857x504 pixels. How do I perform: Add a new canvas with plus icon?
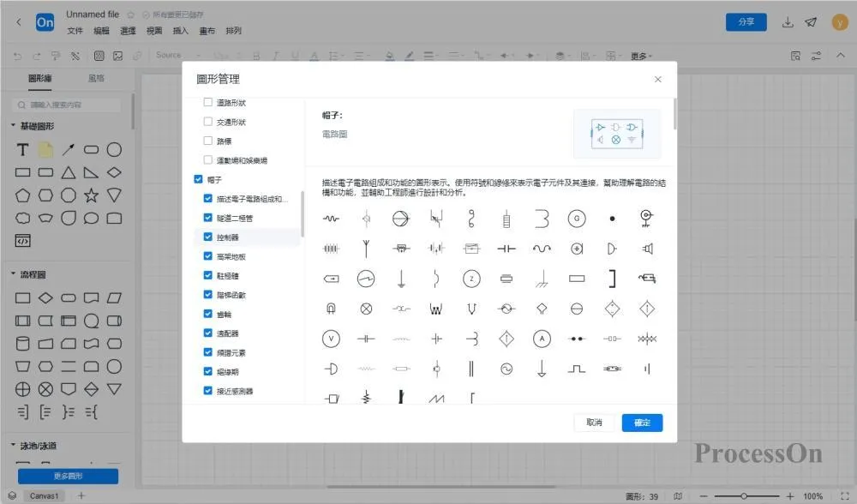click(81, 495)
